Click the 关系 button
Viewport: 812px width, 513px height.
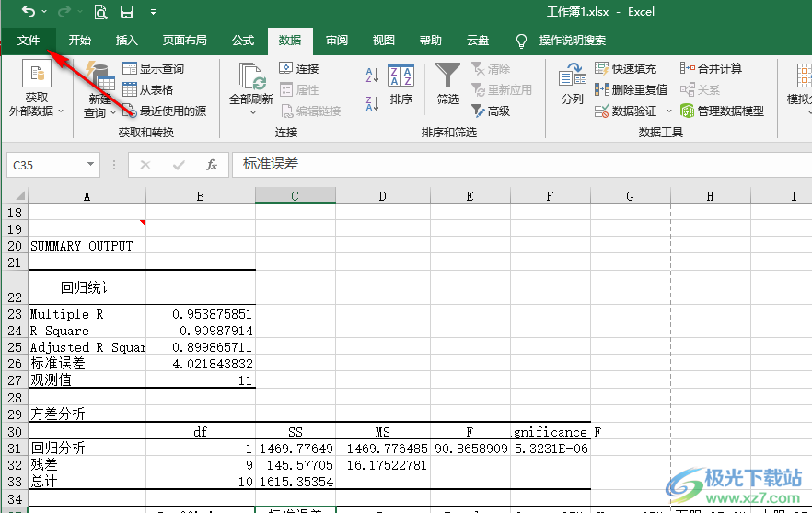pyautogui.click(x=700, y=89)
